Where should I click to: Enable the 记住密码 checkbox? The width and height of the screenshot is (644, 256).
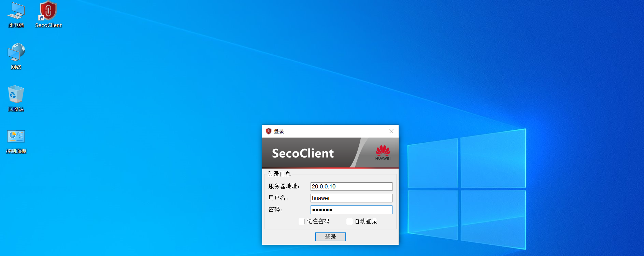click(x=302, y=222)
